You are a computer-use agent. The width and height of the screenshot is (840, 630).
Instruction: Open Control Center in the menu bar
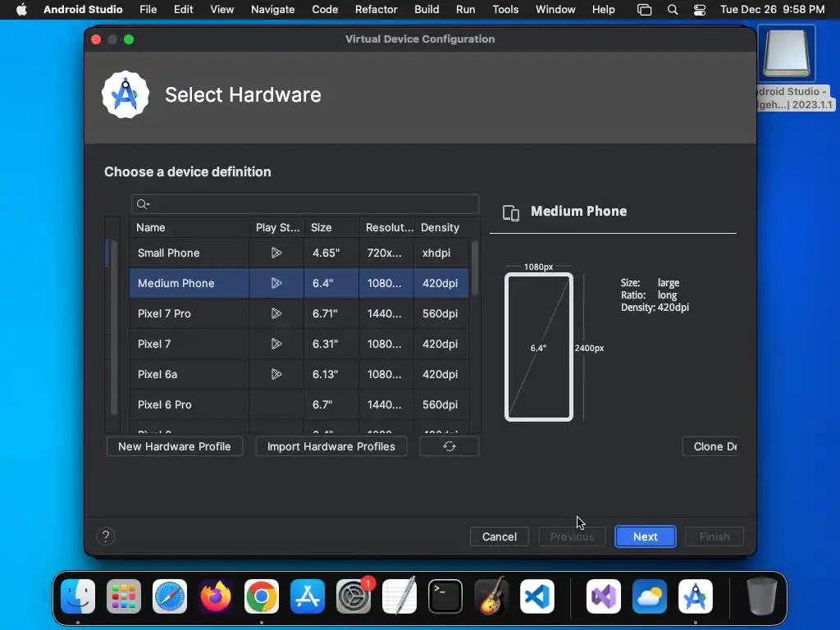(x=700, y=10)
